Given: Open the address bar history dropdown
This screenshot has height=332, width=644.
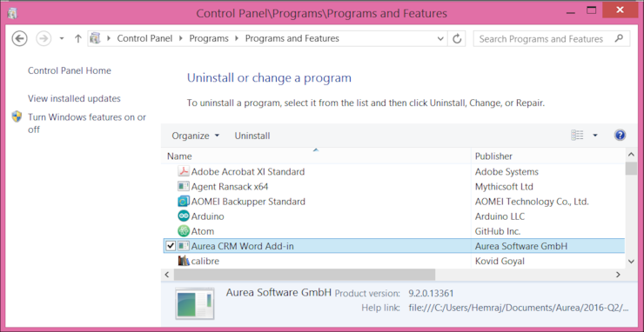Looking at the screenshot, I should [440, 39].
